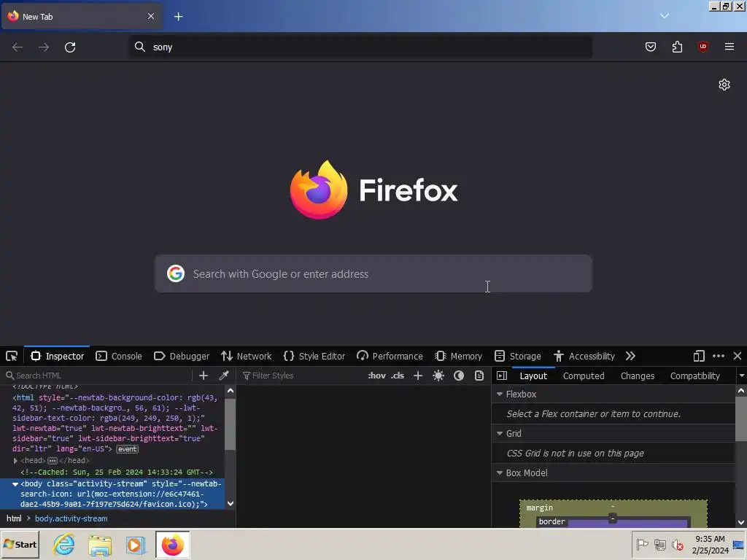Open the Style Editor tab
Image resolution: width=747 pixels, height=560 pixels.
(x=314, y=356)
